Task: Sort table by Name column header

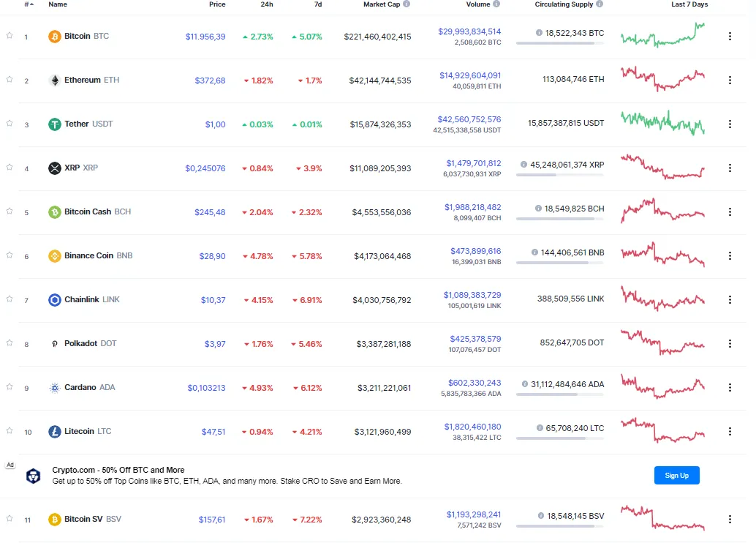Action: tap(58, 4)
